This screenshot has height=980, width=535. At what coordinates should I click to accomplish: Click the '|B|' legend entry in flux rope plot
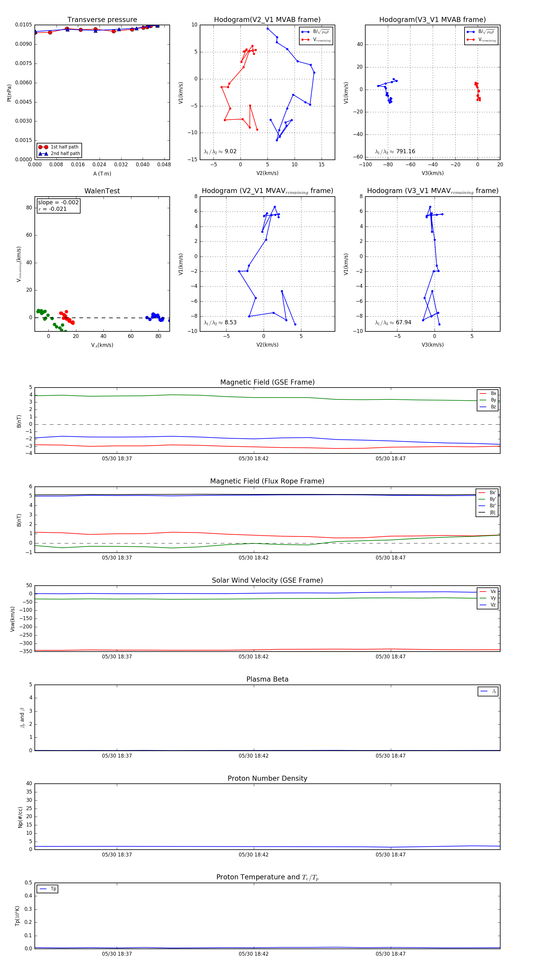(x=487, y=513)
